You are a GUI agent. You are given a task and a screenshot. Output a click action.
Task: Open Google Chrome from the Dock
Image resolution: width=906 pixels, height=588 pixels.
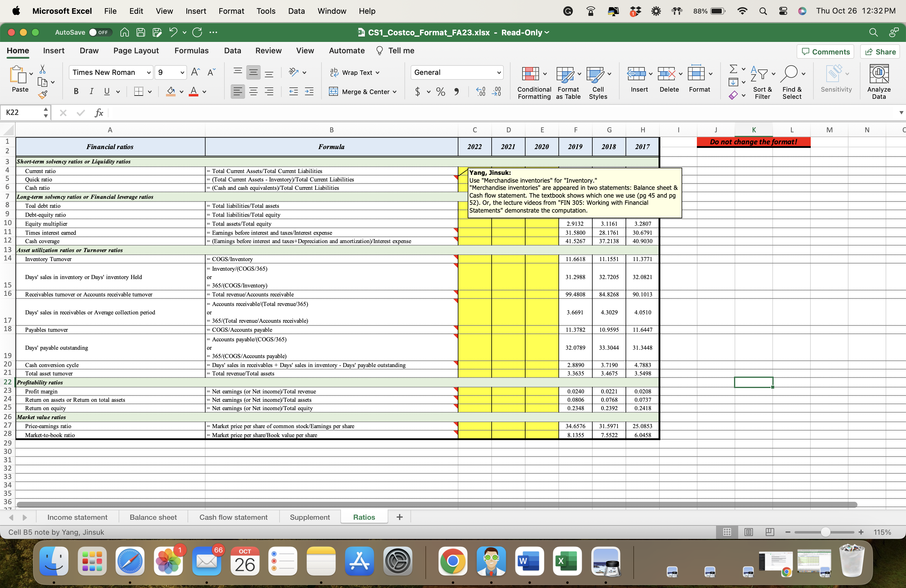click(x=453, y=561)
